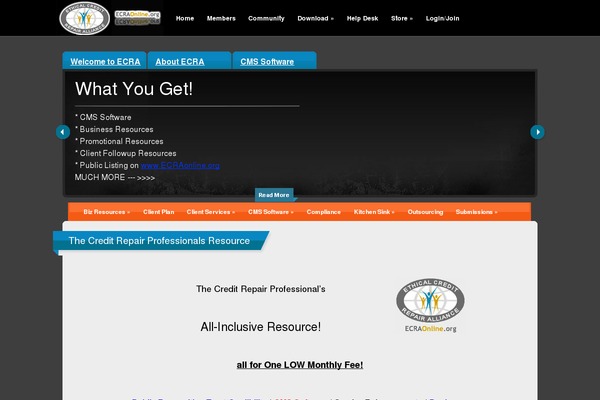
Task: Click '* CMS Software' slide list item
Action: [x=103, y=117]
